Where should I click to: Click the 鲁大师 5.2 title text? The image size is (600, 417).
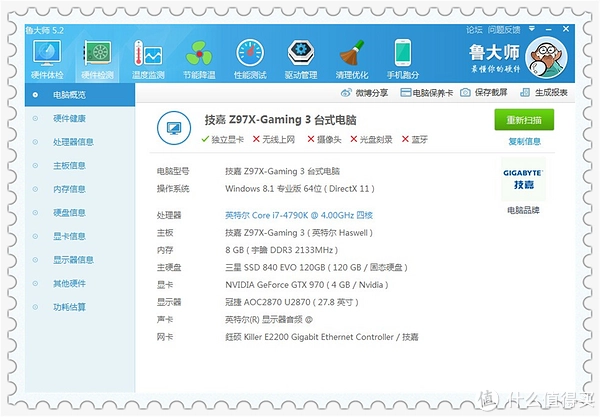45,30
